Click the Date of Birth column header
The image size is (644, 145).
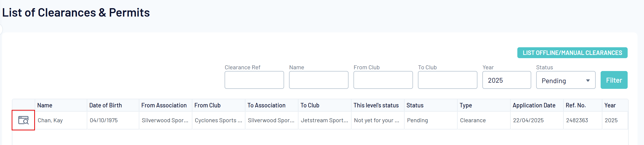pos(106,105)
